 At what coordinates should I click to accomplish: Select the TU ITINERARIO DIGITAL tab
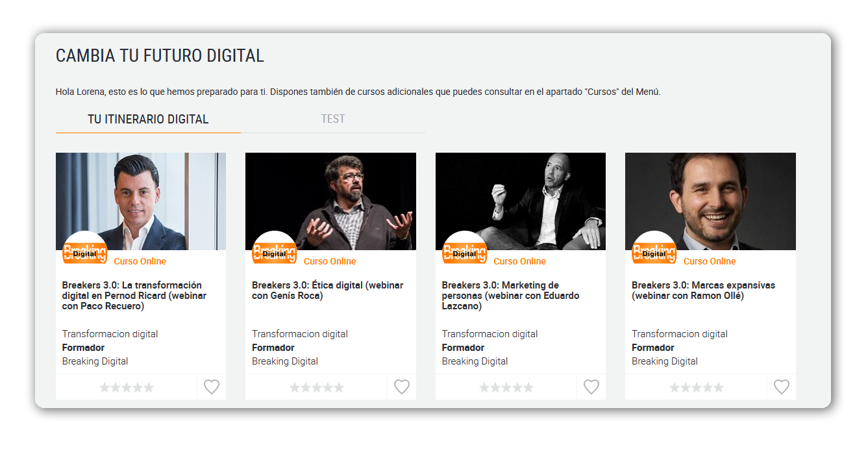pyautogui.click(x=148, y=119)
